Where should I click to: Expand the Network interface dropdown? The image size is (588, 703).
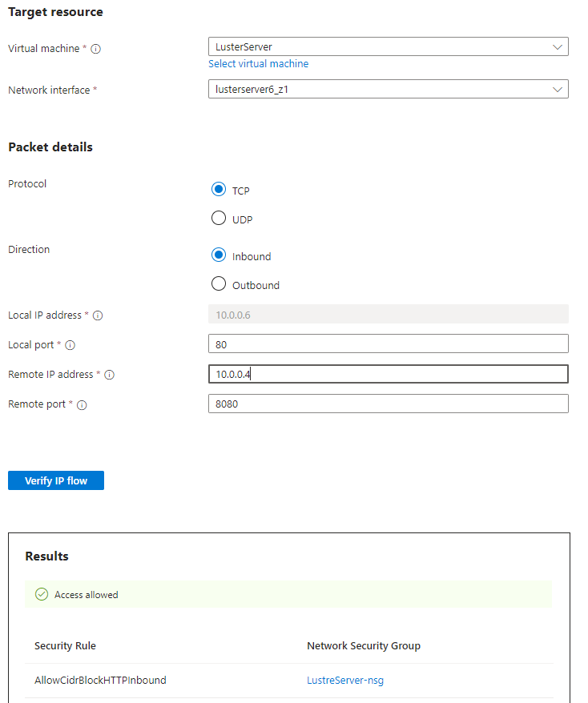(388, 90)
